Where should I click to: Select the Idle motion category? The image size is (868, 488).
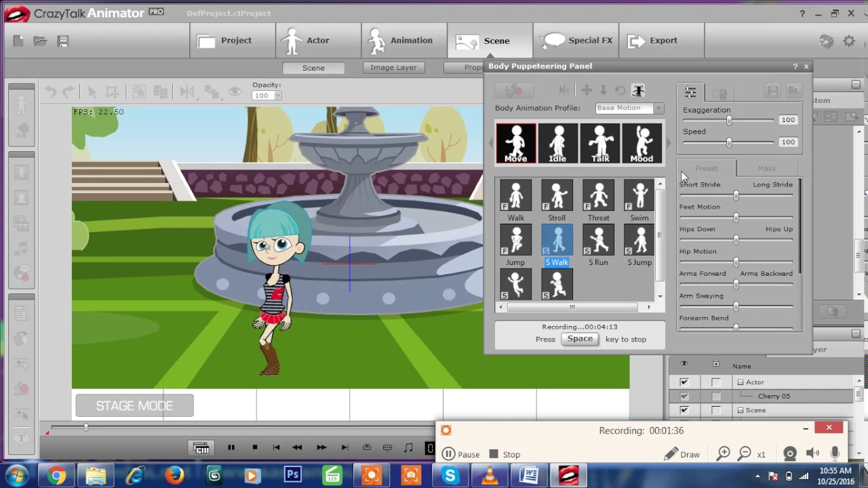[x=557, y=143]
